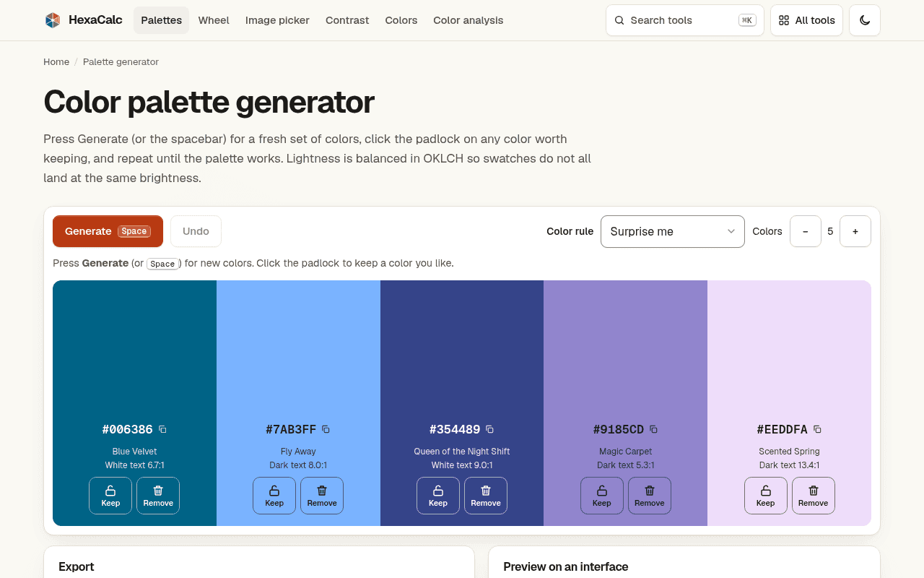
Task: Lock the Fly Away color with Keep
Action: [x=274, y=496]
